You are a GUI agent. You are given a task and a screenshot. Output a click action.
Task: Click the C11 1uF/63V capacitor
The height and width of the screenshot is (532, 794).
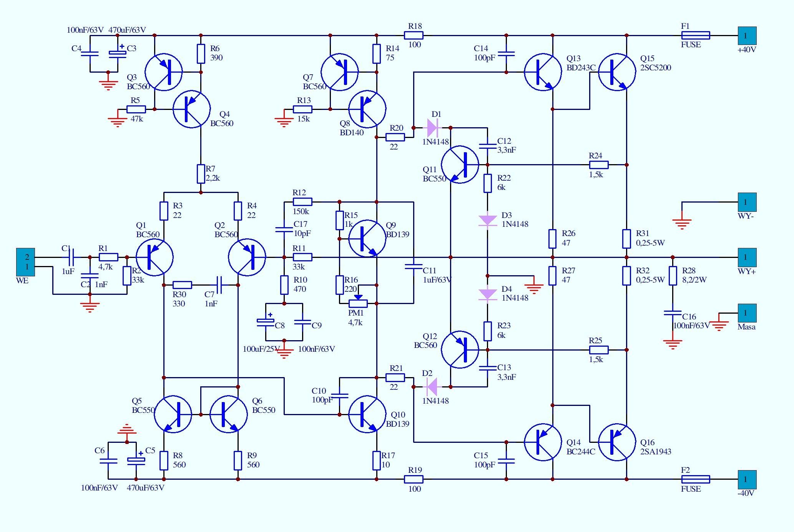point(414,266)
